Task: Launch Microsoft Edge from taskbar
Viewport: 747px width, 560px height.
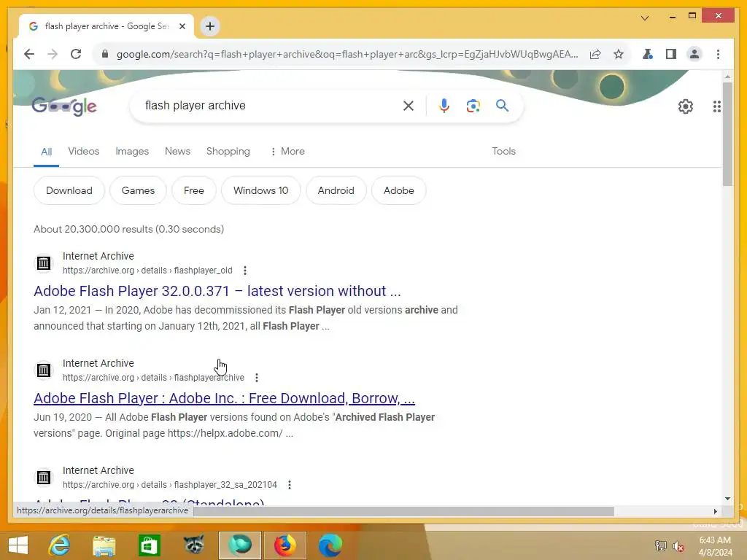Action: click(x=330, y=545)
